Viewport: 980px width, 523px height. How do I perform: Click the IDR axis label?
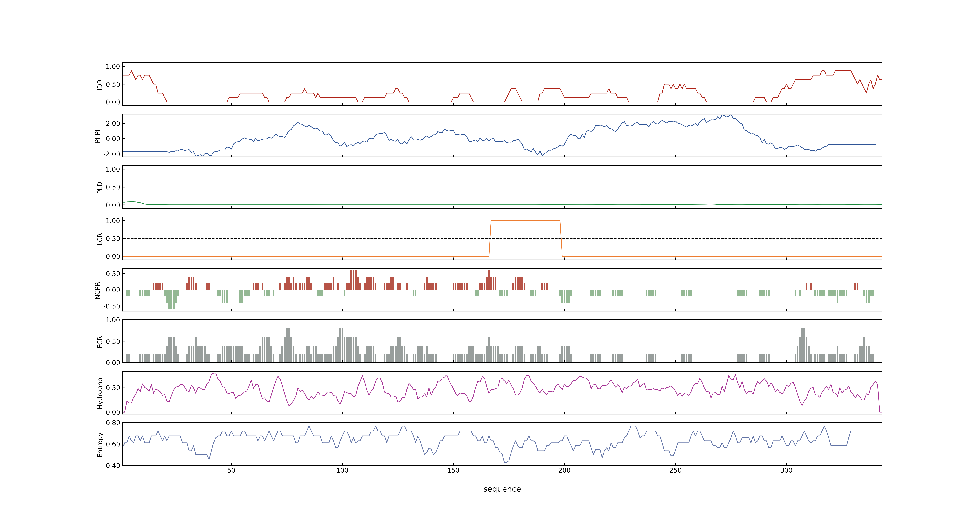coord(100,85)
